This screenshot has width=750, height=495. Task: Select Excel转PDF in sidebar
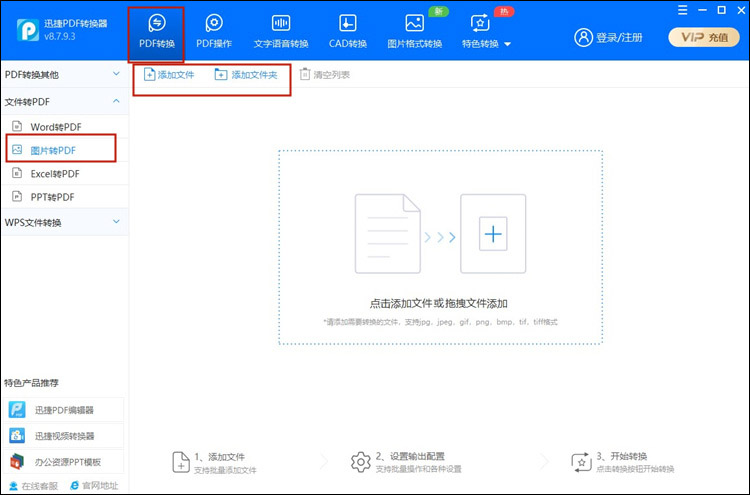point(65,174)
